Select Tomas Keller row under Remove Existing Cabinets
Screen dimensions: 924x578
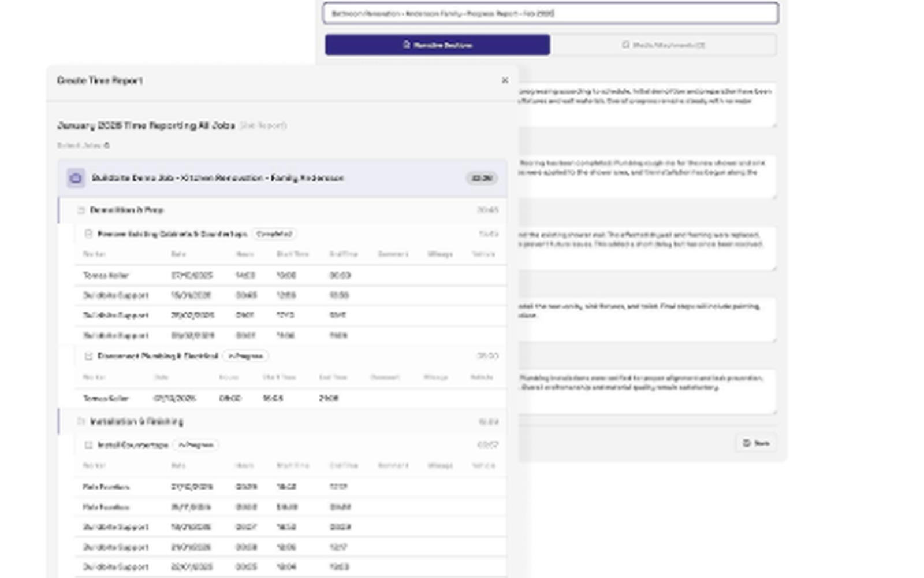pos(291,275)
